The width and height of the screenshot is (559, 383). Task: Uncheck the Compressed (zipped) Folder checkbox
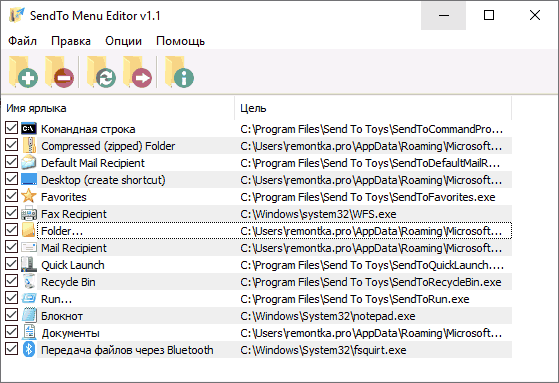[x=11, y=145]
